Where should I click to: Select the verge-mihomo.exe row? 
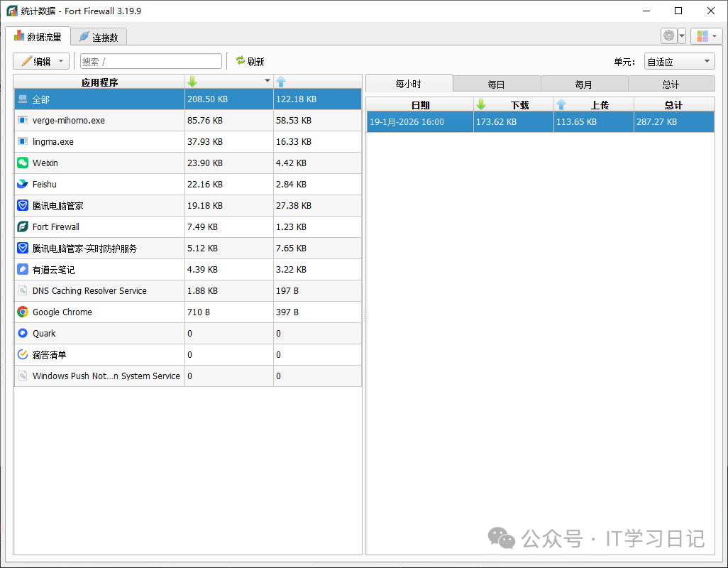click(99, 121)
